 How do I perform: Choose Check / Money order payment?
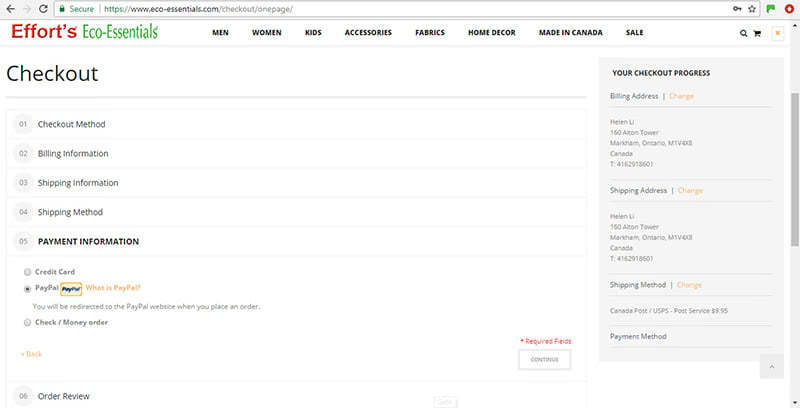tap(27, 322)
